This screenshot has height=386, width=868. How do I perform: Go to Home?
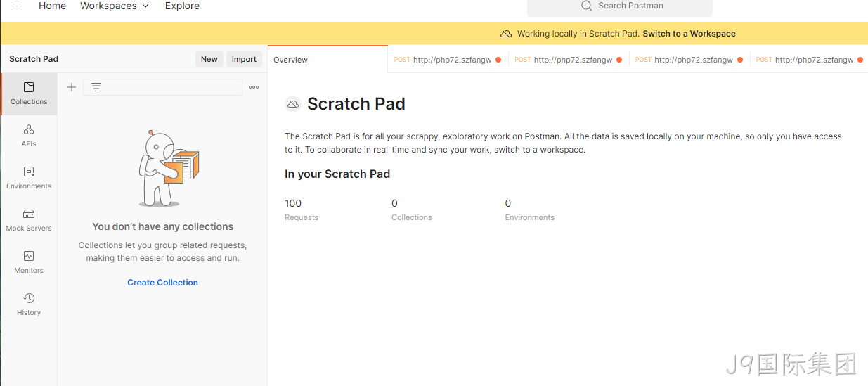[x=52, y=6]
